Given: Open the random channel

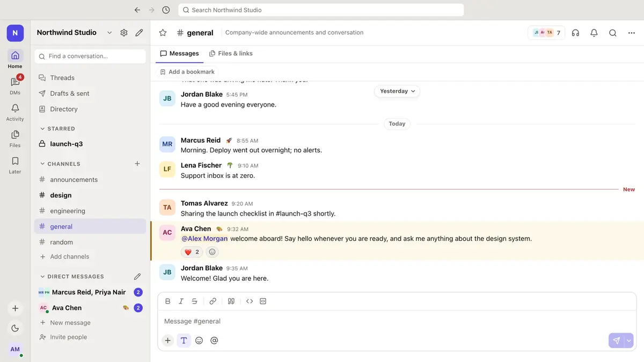Looking at the screenshot, I should tap(90, 242).
